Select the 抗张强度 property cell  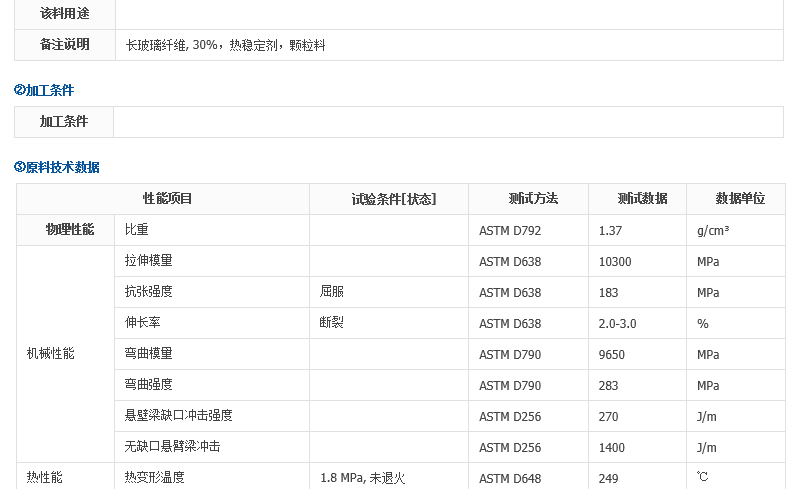pos(212,292)
